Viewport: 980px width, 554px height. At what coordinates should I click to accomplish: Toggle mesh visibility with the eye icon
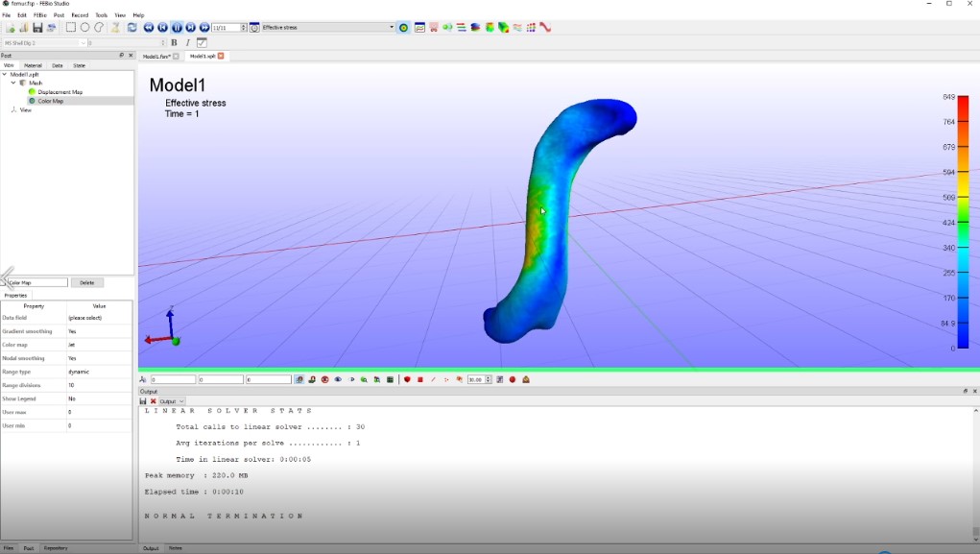(x=336, y=379)
